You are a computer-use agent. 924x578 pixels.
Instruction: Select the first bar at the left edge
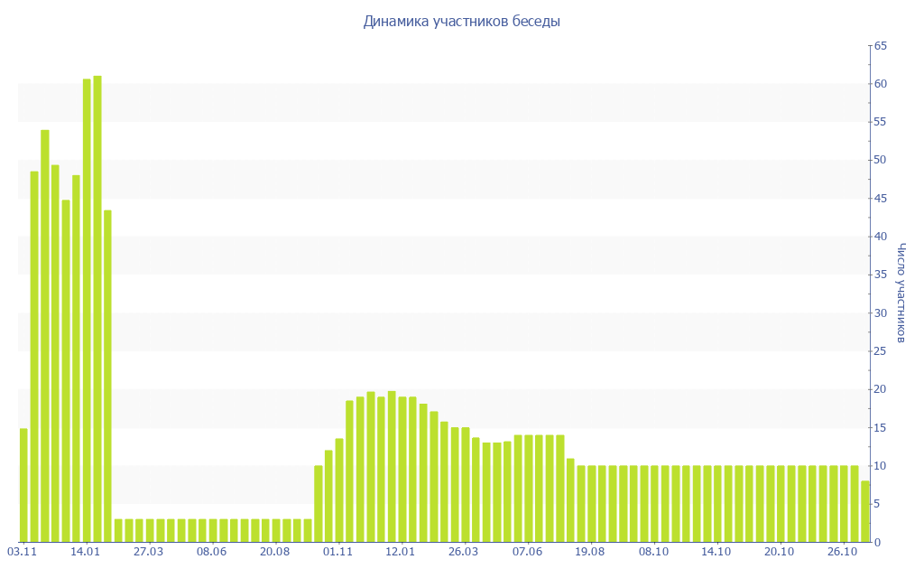[x=23, y=485]
